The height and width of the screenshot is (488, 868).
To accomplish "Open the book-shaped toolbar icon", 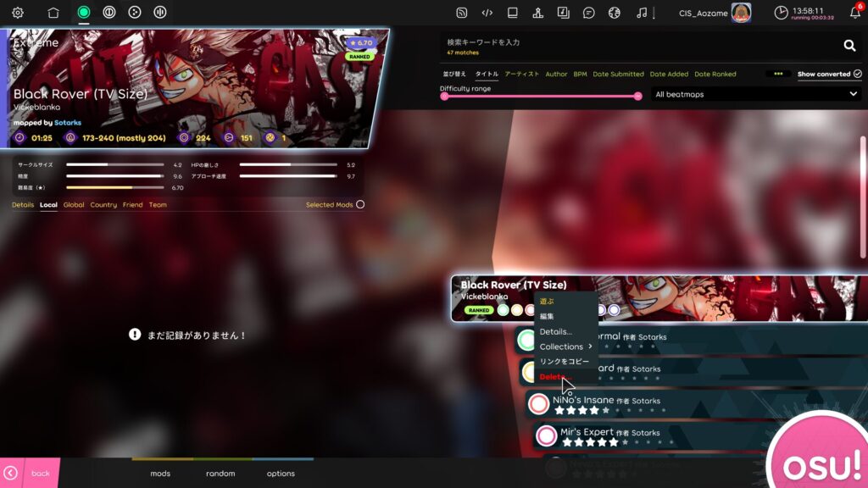I will pos(513,13).
